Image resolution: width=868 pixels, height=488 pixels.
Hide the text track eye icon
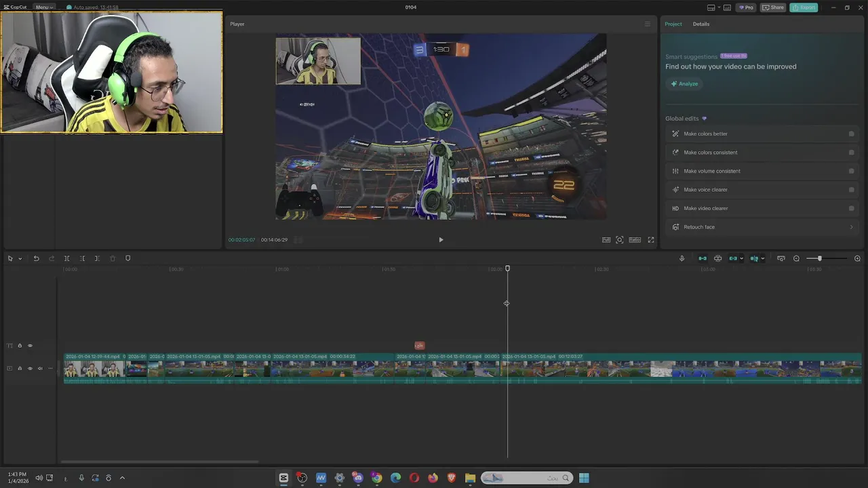pyautogui.click(x=30, y=346)
